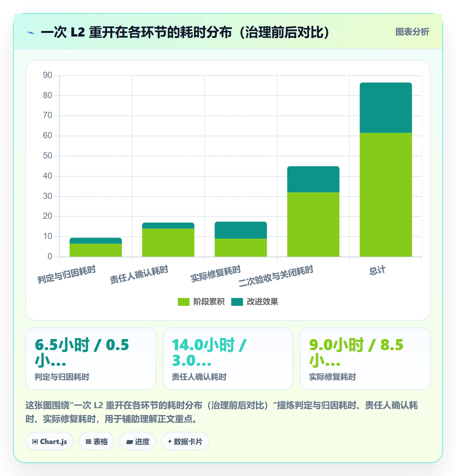
Task: Select the 14.0小时 / 3.0 stat card value
Action: point(209,353)
